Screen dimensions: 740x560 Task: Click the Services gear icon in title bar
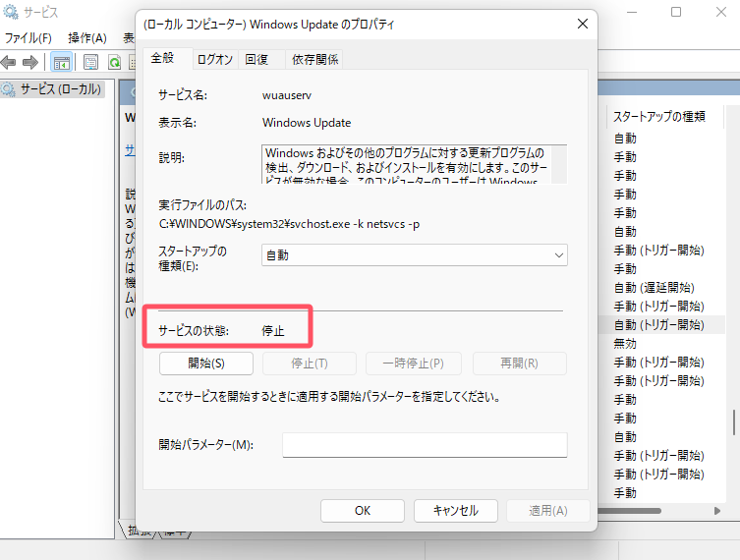click(11, 12)
